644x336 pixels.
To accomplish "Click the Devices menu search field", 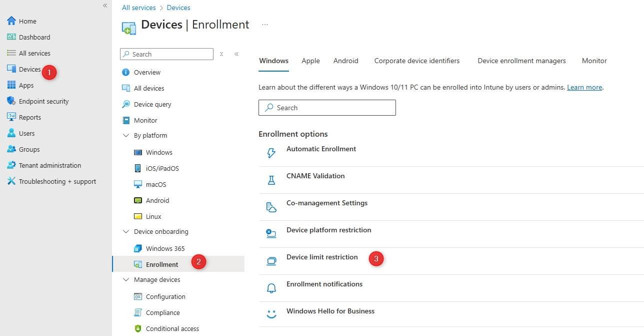I will [x=166, y=54].
